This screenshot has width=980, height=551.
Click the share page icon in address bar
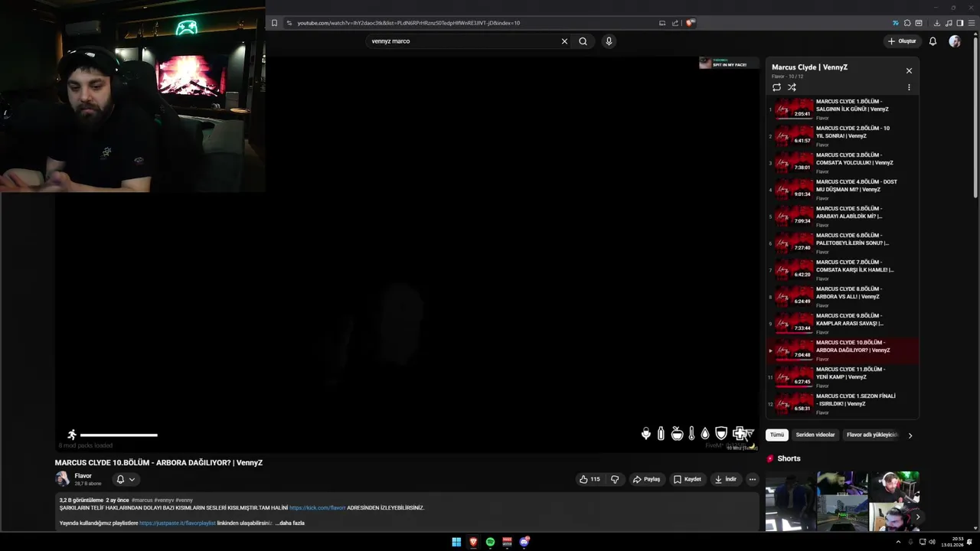675,23
